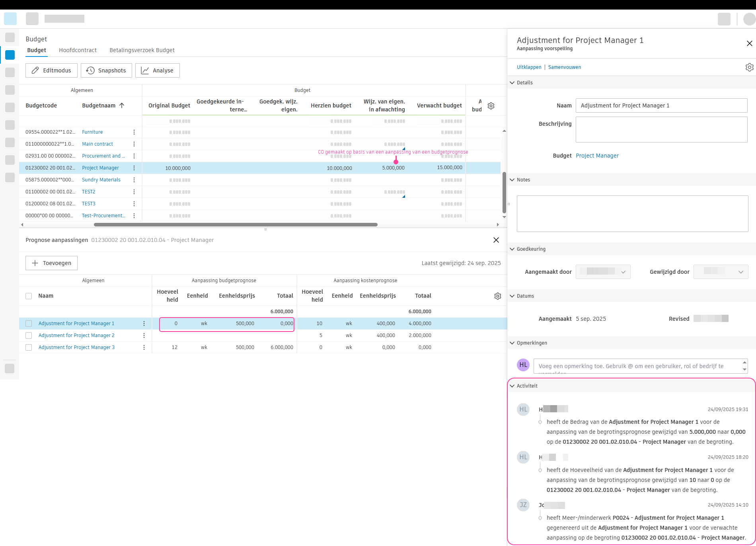Click the Budgetcode column header
Screen dimensions: 756x546
click(41, 105)
